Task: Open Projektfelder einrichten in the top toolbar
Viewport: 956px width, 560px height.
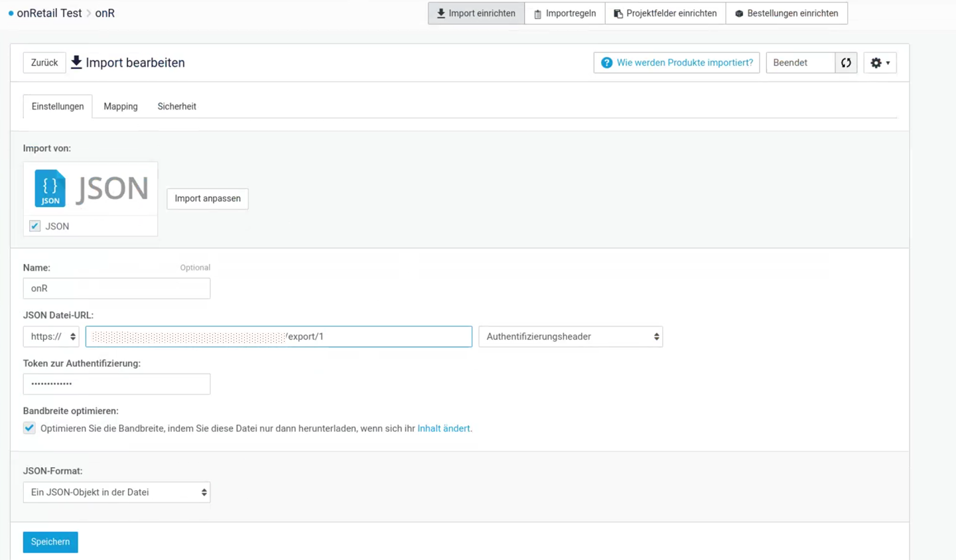Action: tap(665, 13)
